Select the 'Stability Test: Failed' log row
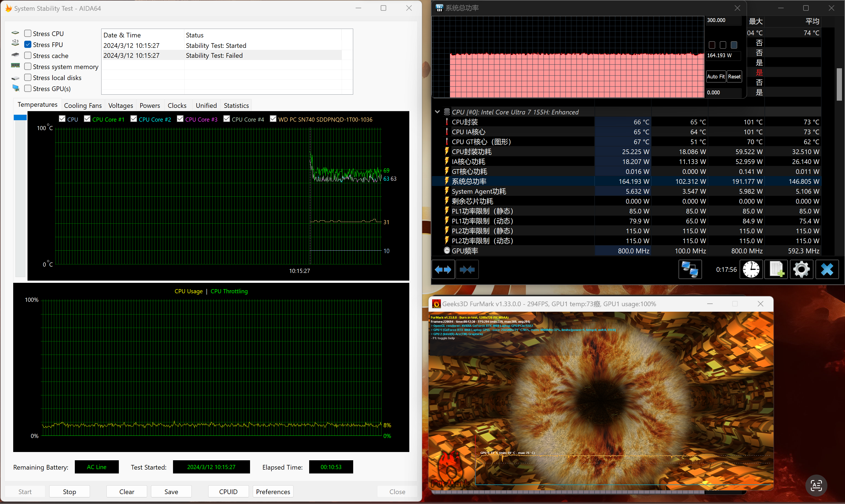The width and height of the screenshot is (845, 504). 222,55
